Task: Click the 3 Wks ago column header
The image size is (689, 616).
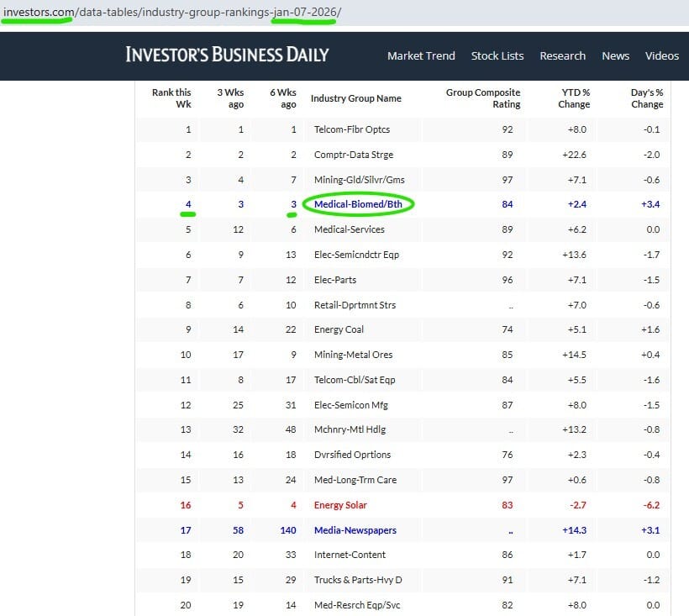Action: pos(230,98)
